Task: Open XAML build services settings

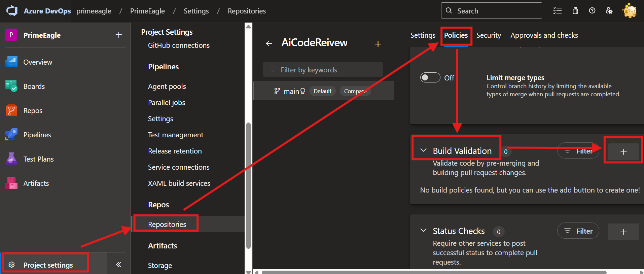Action: coord(179,183)
